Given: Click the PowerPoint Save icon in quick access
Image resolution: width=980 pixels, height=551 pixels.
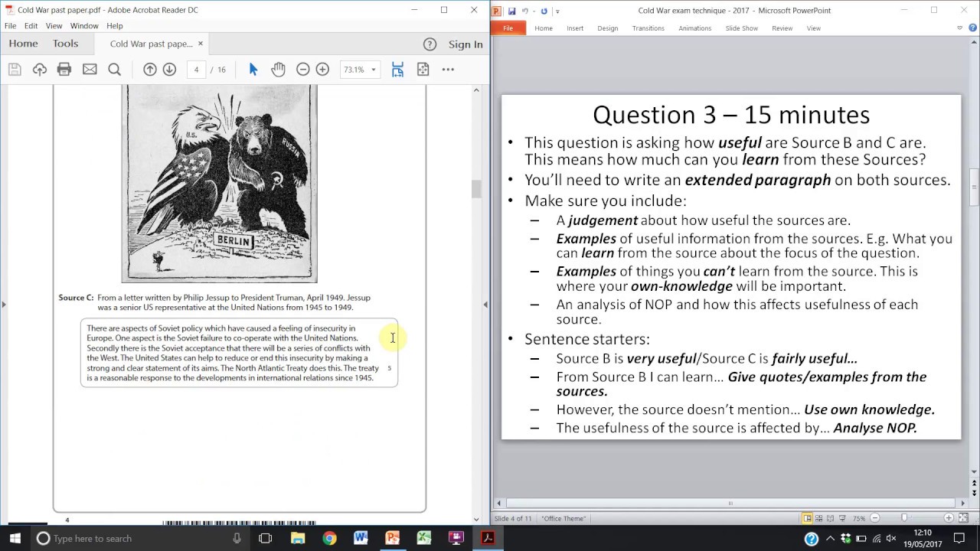Looking at the screenshot, I should tap(511, 11).
